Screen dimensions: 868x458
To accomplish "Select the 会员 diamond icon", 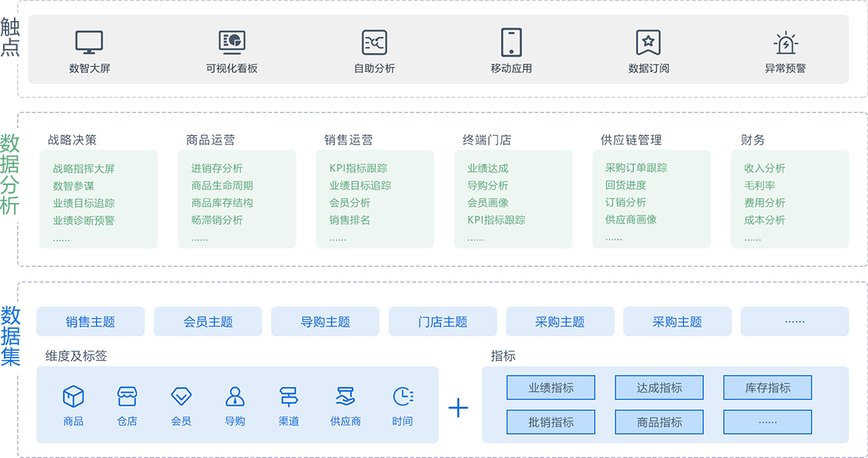I will tap(181, 397).
